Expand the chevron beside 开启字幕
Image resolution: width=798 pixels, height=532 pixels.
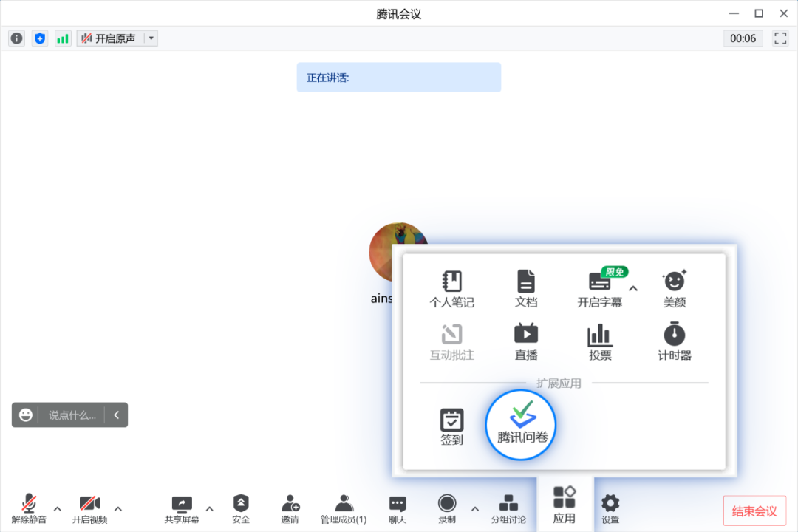633,288
